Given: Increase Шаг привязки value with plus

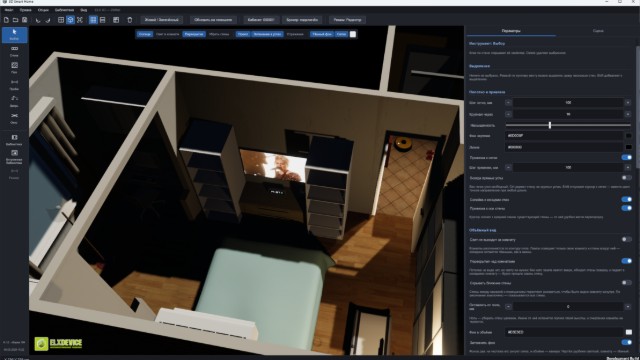Looking at the screenshot, I should pyautogui.click(x=628, y=167).
